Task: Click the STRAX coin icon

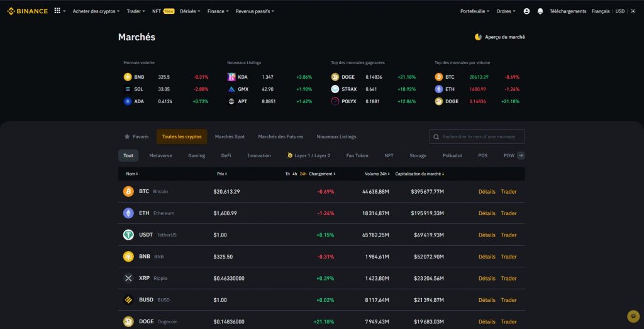Action: (335, 89)
